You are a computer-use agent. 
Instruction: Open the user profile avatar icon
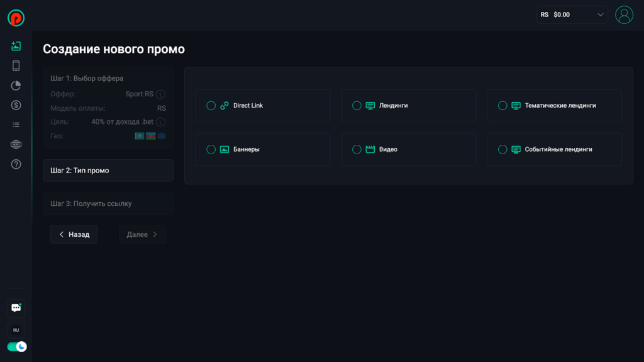tap(624, 15)
